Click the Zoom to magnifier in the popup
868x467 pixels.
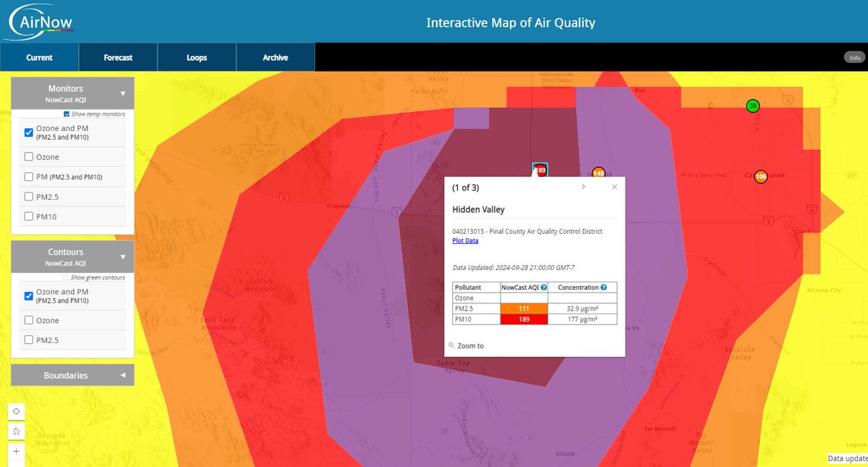pyautogui.click(x=451, y=345)
